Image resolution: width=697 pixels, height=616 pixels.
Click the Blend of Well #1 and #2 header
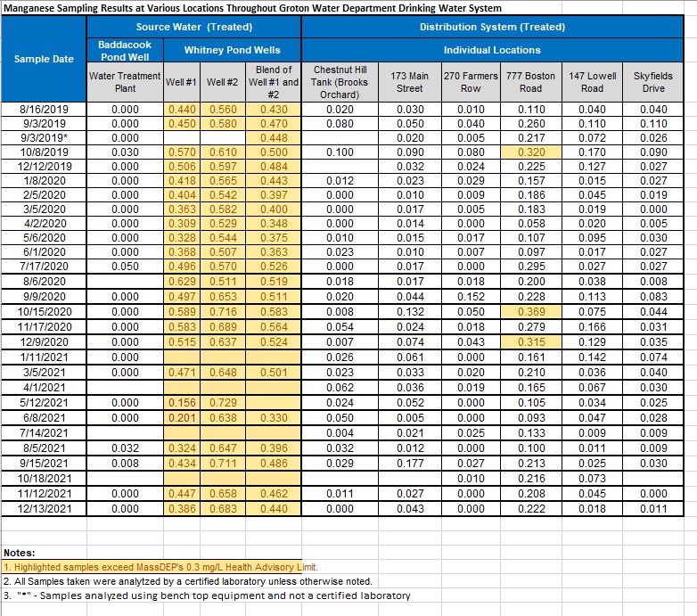(274, 82)
